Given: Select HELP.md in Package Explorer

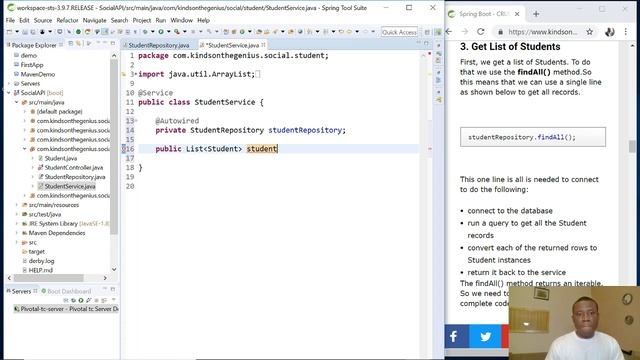Looking at the screenshot, I should point(41,270).
